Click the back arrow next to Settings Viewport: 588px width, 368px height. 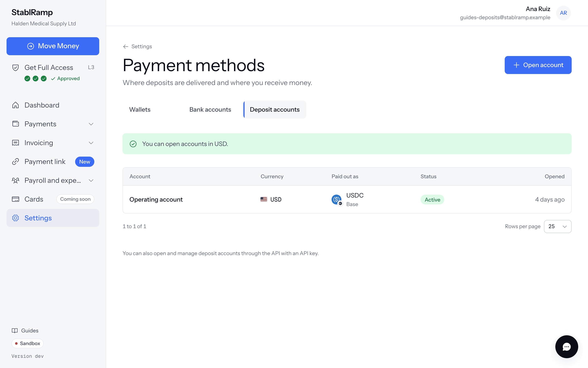coord(126,46)
